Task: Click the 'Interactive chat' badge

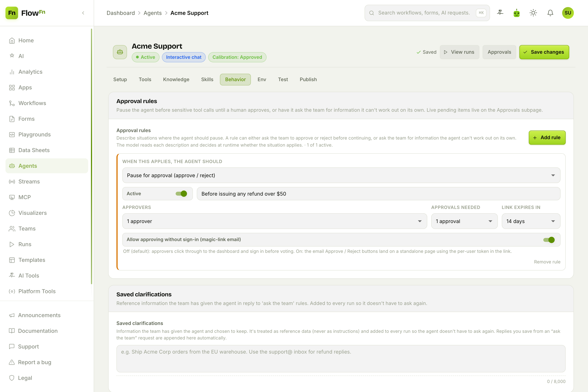Action: pyautogui.click(x=184, y=57)
